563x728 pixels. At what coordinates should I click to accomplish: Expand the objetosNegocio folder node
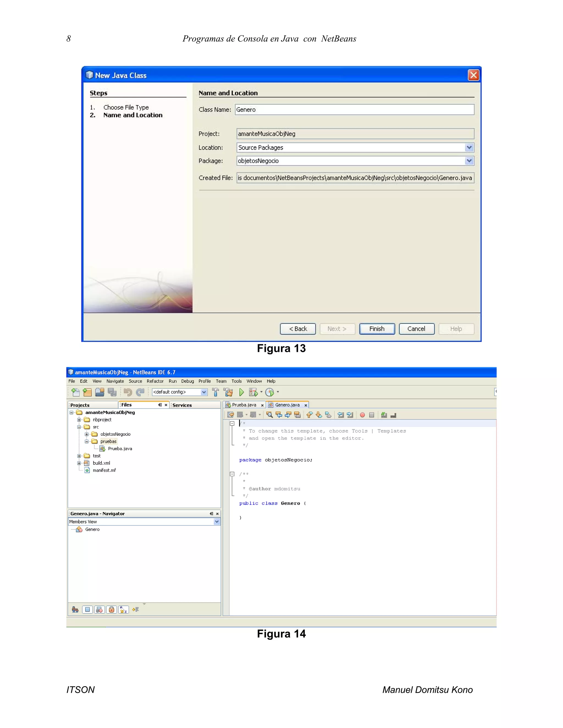point(86,434)
